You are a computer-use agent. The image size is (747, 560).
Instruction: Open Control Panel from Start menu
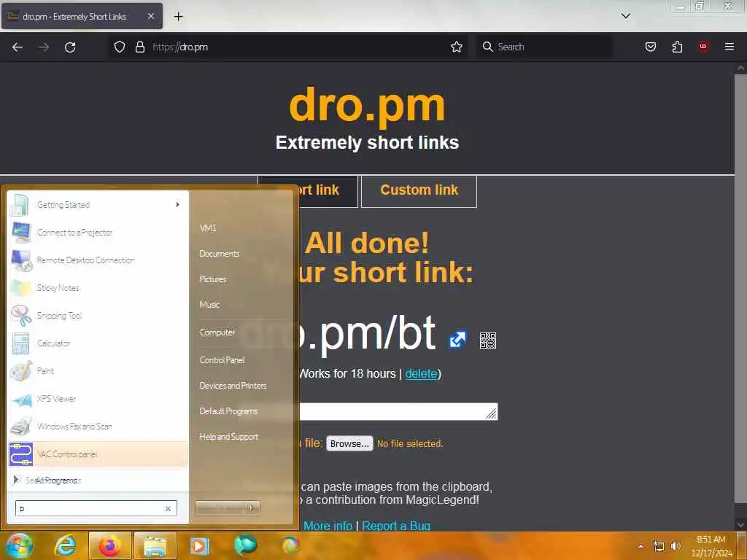(222, 360)
